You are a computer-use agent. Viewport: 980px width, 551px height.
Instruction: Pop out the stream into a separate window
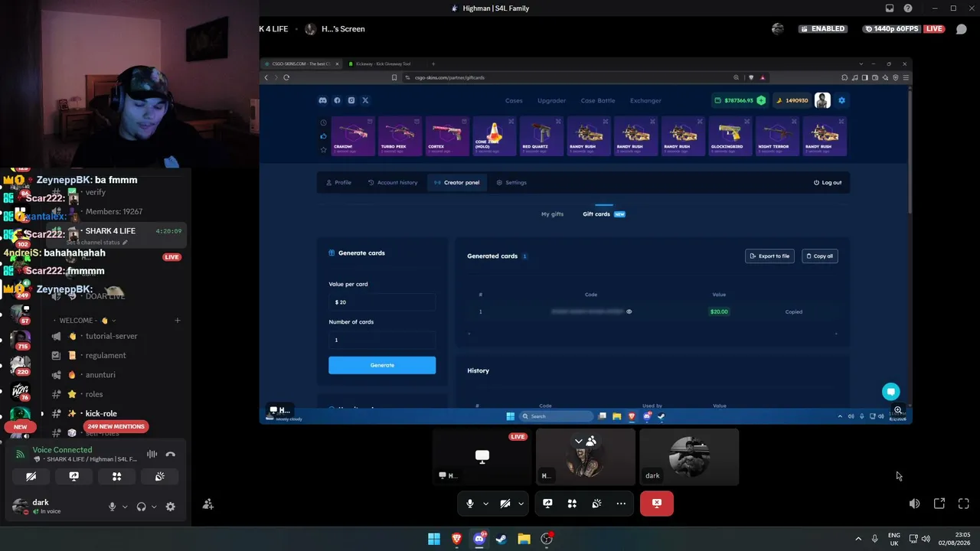(939, 504)
